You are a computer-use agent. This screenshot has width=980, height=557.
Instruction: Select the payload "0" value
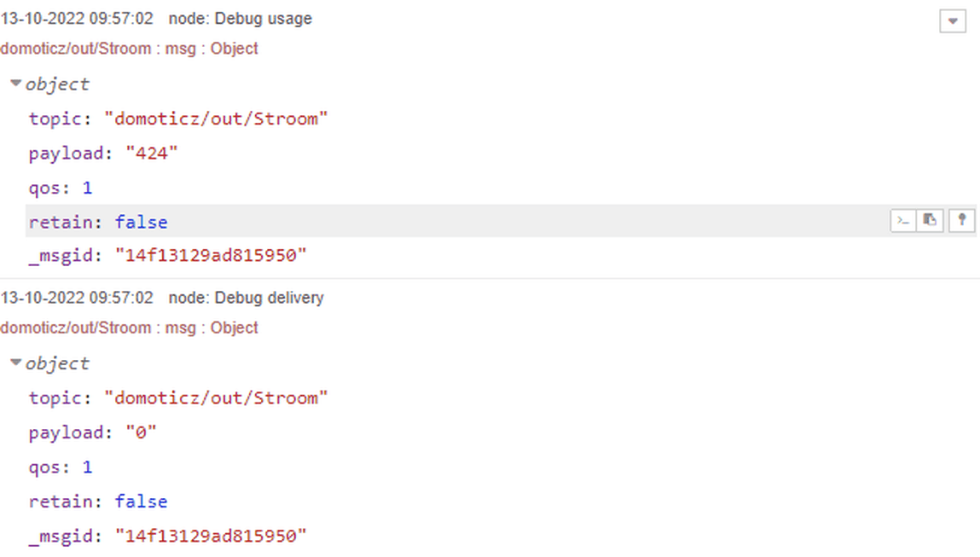(141, 432)
